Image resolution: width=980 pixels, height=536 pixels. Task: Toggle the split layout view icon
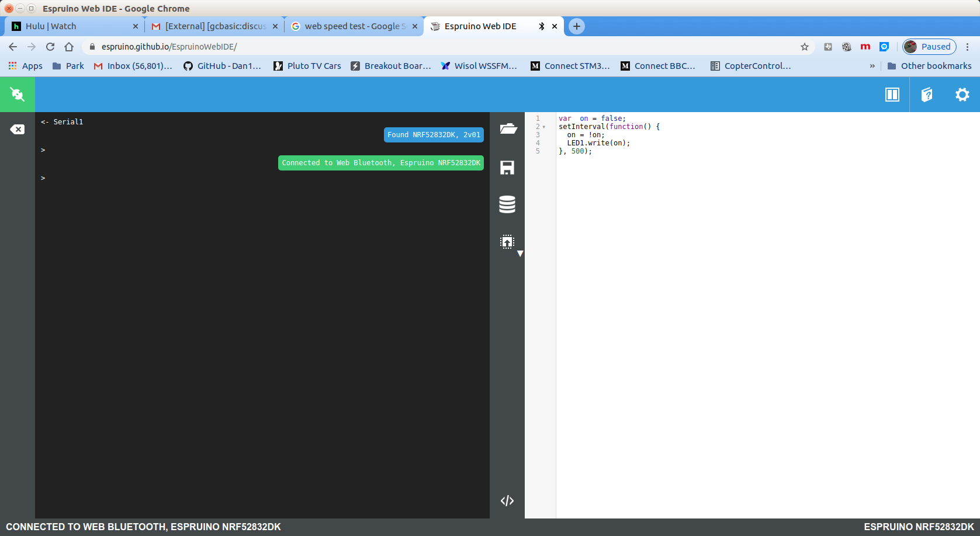pos(892,95)
